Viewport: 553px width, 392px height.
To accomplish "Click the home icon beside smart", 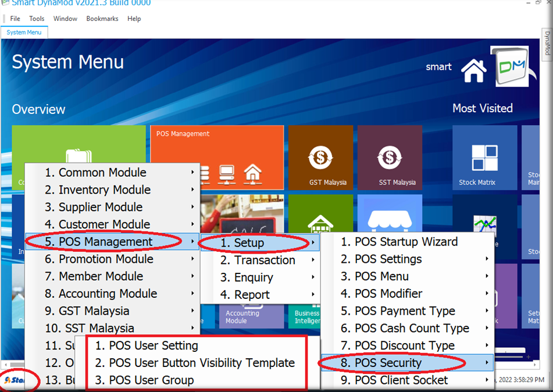I will (x=473, y=70).
